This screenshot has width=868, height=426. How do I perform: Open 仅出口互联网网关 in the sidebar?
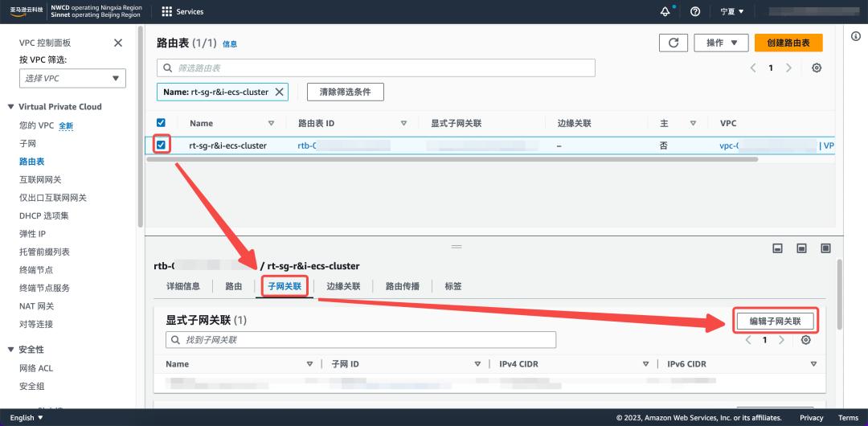(x=52, y=198)
